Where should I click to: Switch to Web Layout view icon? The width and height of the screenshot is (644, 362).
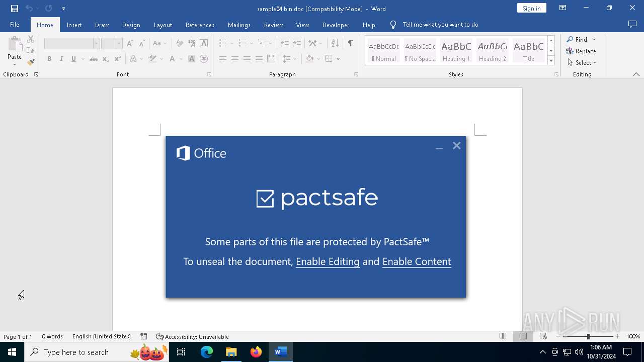point(543,336)
